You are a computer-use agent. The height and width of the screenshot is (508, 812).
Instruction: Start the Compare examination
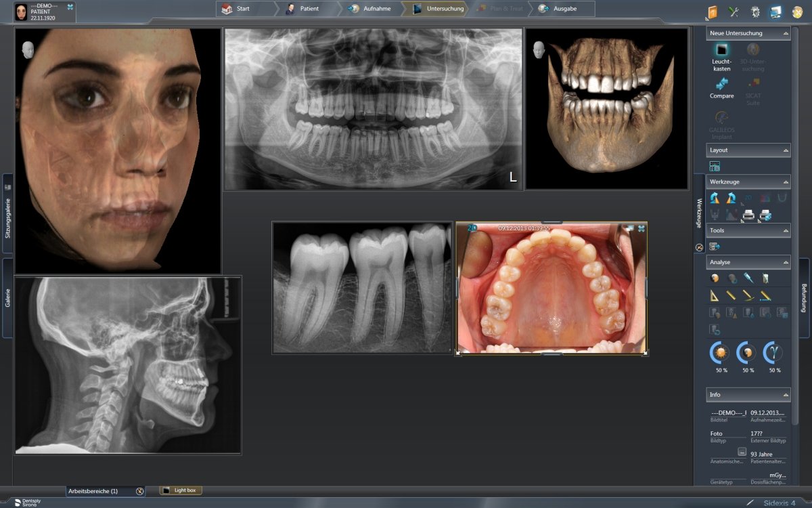pos(722,87)
